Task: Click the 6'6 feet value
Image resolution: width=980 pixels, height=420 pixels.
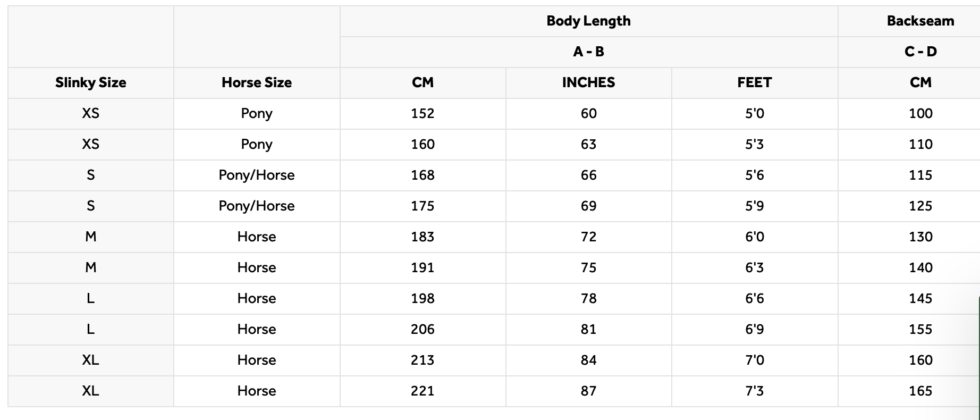Action: pos(755,298)
